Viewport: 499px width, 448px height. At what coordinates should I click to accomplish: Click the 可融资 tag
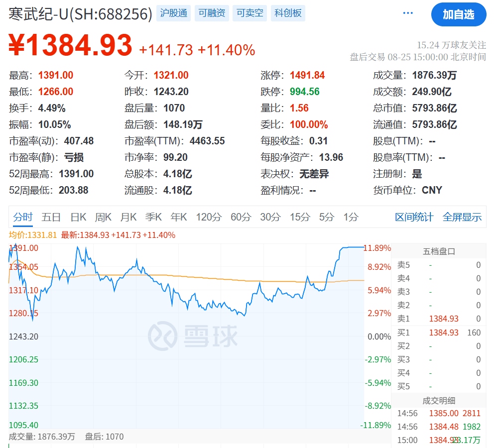212,13
